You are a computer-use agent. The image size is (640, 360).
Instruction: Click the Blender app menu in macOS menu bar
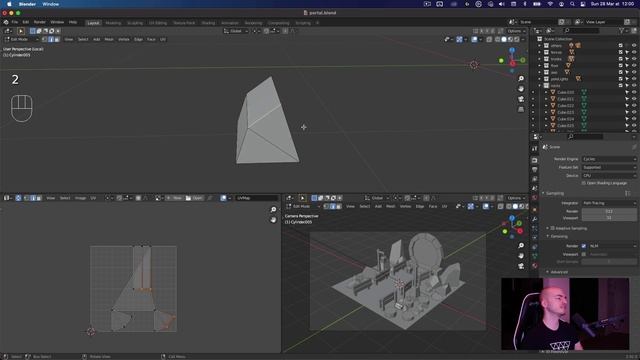(x=27, y=4)
